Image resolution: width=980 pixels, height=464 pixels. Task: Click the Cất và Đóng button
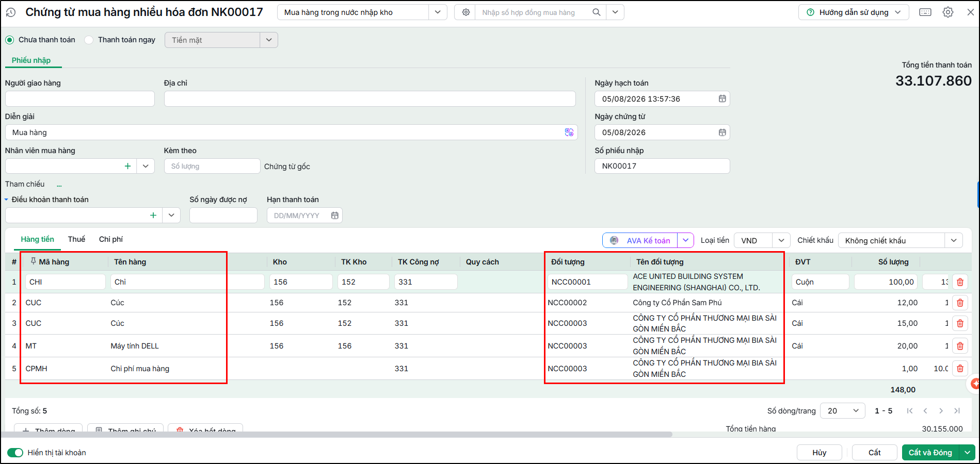930,453
